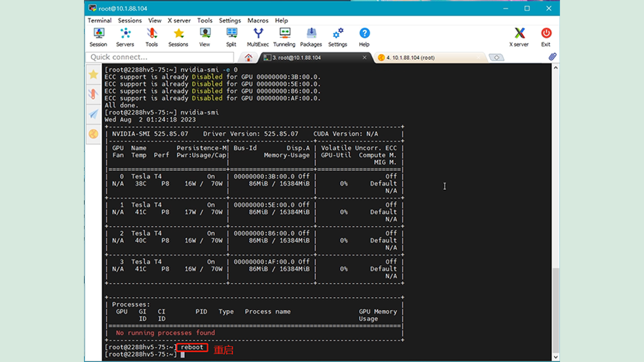Open the View menu
This screenshot has height=362, width=644.
155,21
